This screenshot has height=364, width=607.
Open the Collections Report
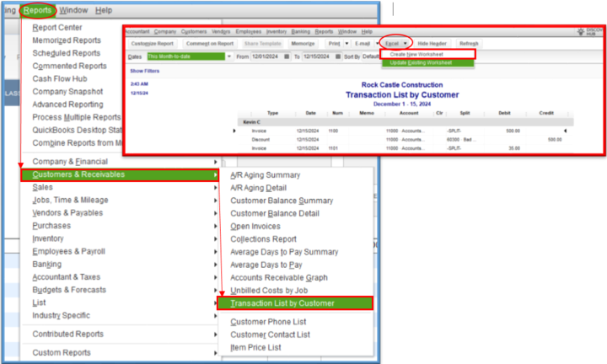click(x=263, y=239)
